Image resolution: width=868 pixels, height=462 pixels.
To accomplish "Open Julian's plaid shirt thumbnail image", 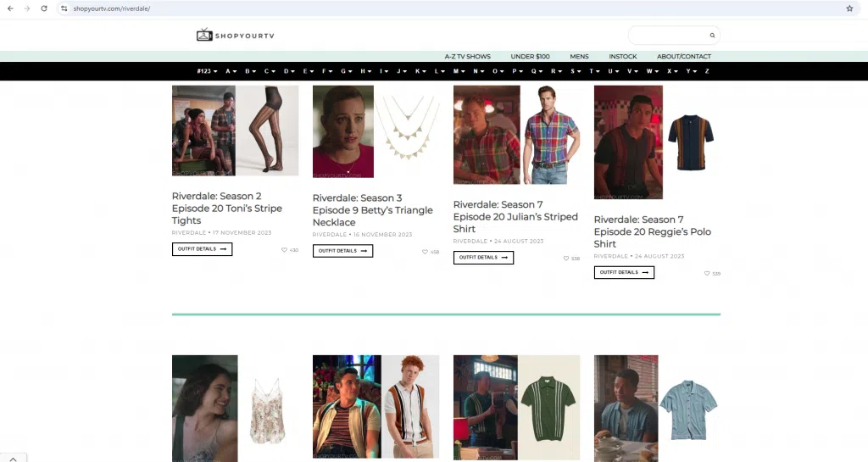I will pos(516,135).
